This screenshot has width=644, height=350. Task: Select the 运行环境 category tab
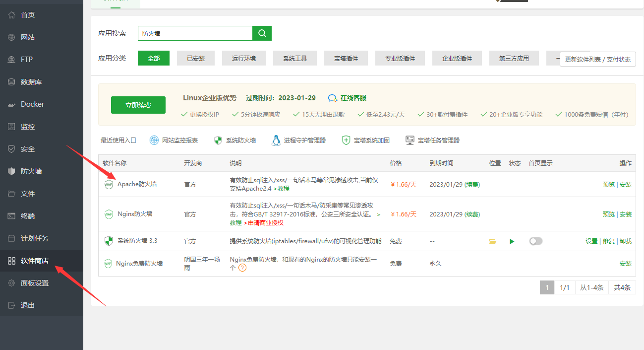point(244,58)
